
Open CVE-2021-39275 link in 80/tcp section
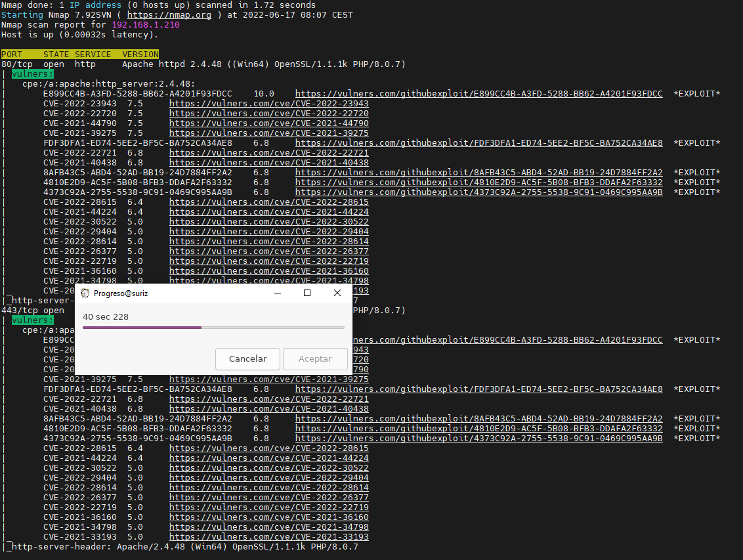(x=269, y=133)
